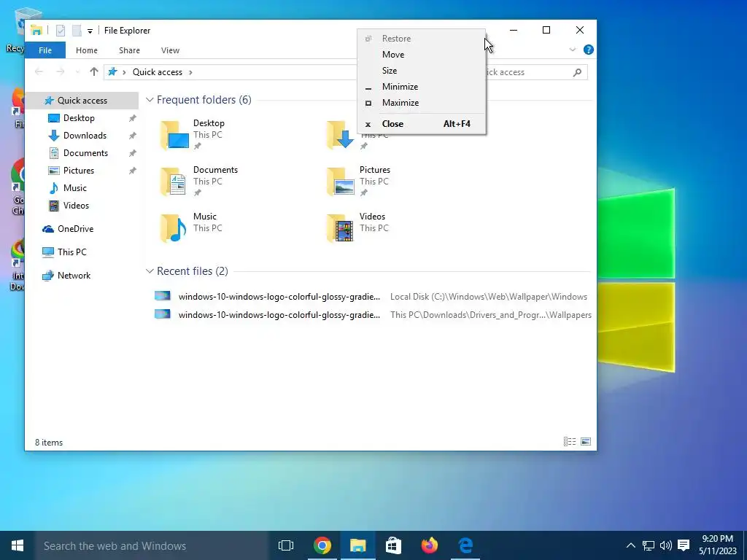Open Help with the blue question icon
Viewport: 747px width, 560px height.
click(589, 50)
